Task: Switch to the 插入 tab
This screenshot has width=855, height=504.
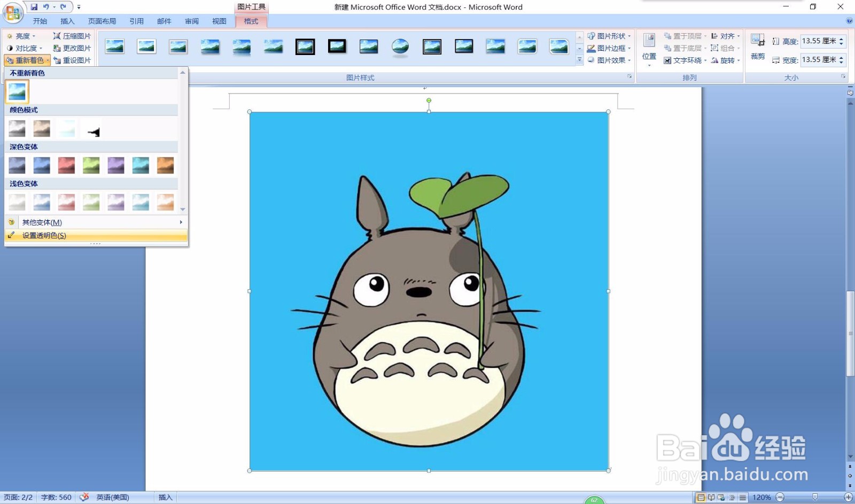Action: coord(67,21)
